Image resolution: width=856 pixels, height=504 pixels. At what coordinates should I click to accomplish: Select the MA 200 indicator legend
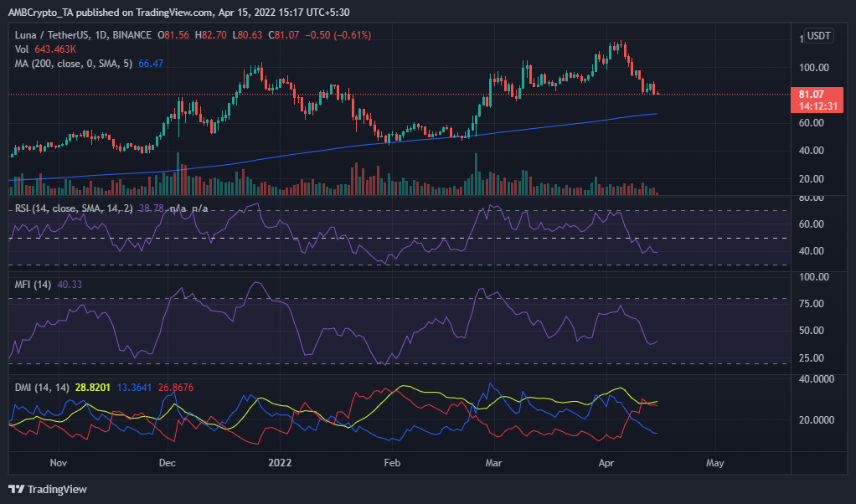tap(74, 62)
